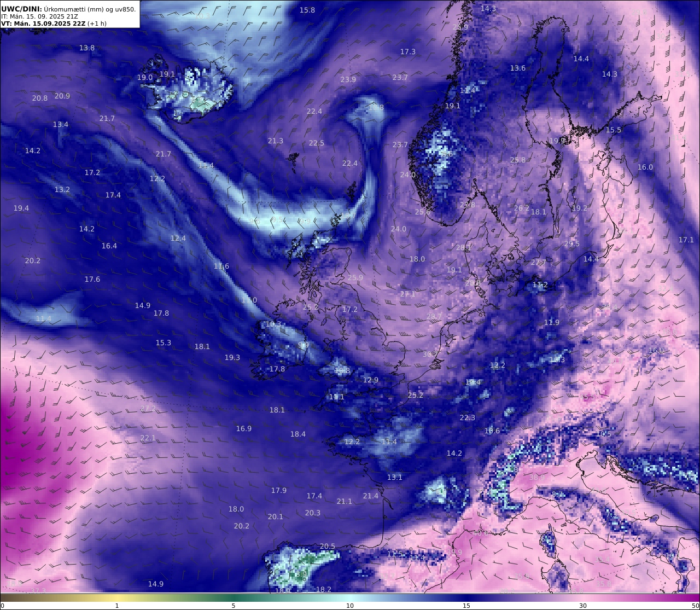
Task: Click the 5 tick on the color scale
Action: tap(234, 606)
